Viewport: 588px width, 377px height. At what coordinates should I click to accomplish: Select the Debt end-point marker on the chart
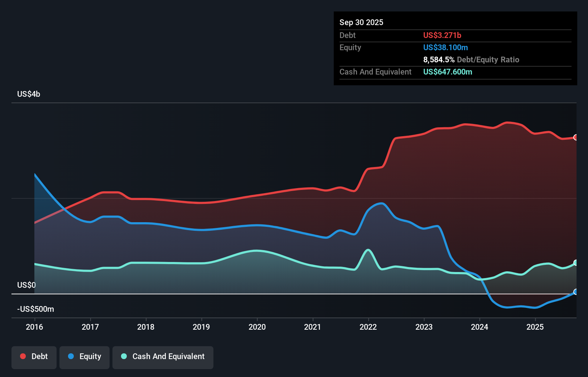[x=576, y=137]
